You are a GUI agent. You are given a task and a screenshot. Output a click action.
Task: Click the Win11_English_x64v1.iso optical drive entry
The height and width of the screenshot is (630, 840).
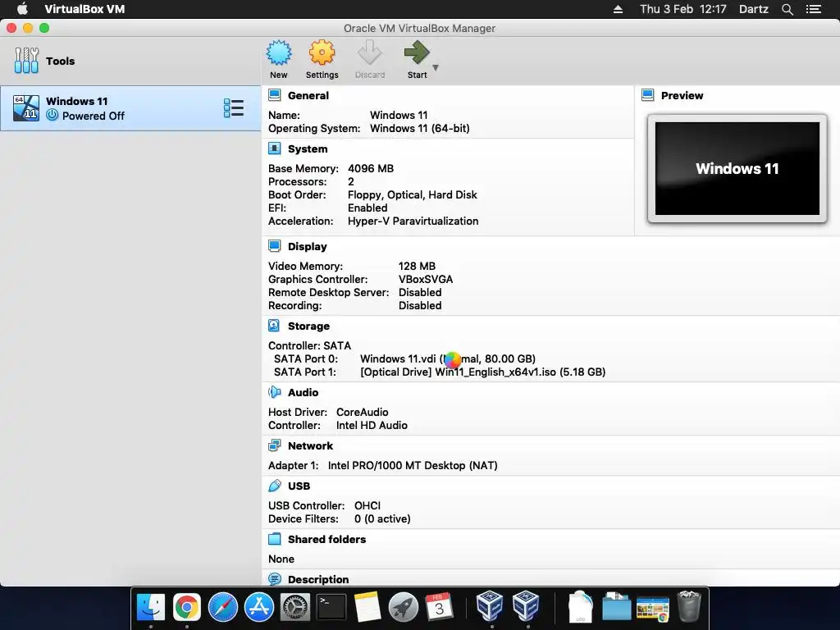pos(482,372)
